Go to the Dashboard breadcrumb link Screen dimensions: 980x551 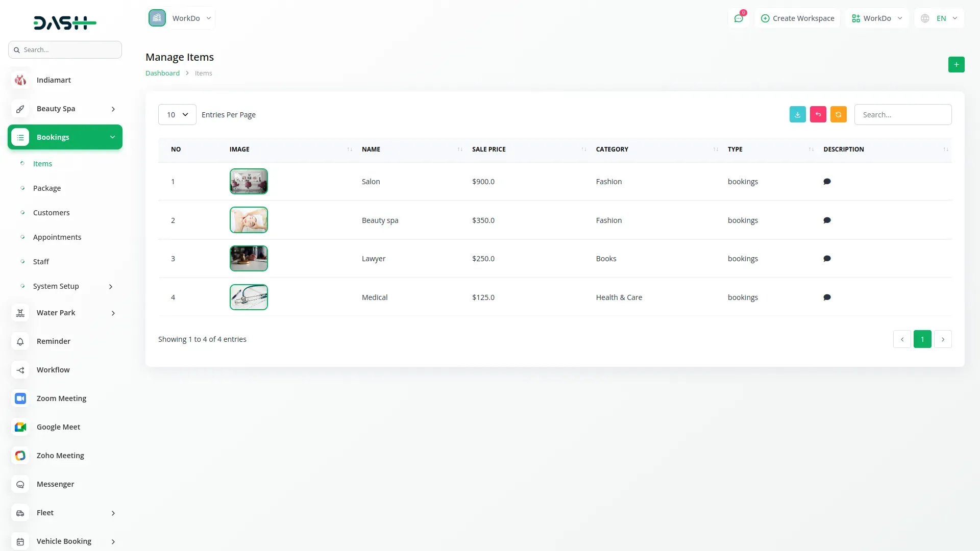[x=162, y=73]
